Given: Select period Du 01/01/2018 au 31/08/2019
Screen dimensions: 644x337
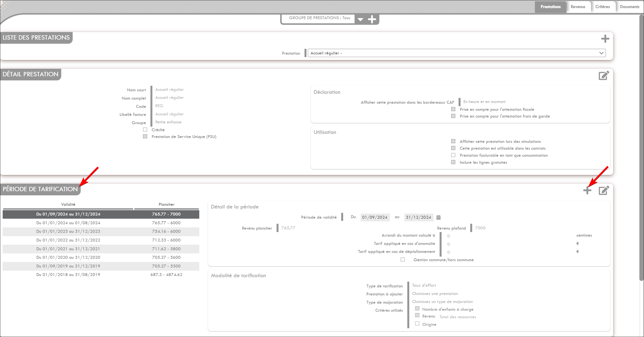Looking at the screenshot, I should (x=101, y=275).
